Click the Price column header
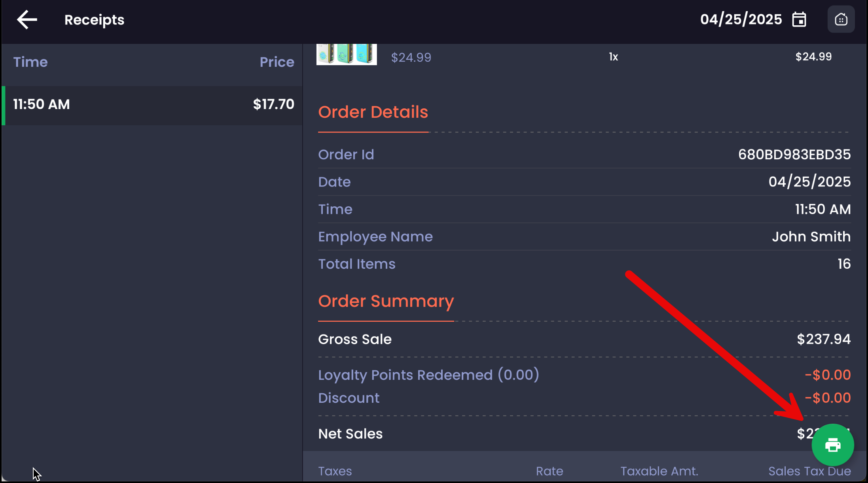The image size is (868, 483). pos(277,62)
